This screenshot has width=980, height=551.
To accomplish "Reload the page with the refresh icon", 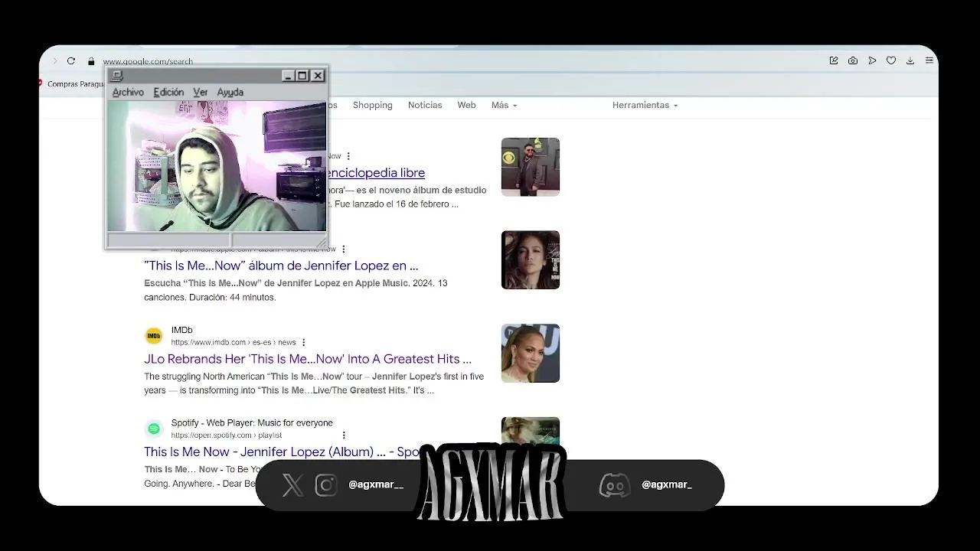I will tap(71, 61).
